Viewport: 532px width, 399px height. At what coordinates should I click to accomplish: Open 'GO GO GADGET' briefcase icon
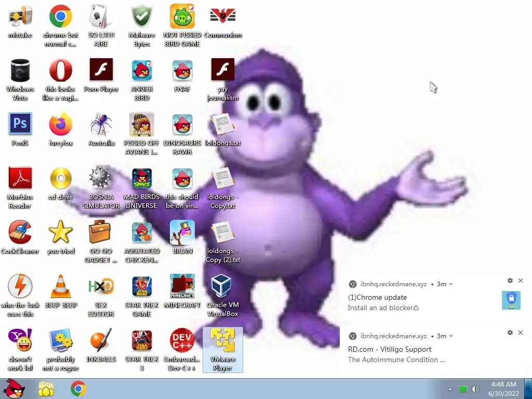pyautogui.click(x=101, y=242)
